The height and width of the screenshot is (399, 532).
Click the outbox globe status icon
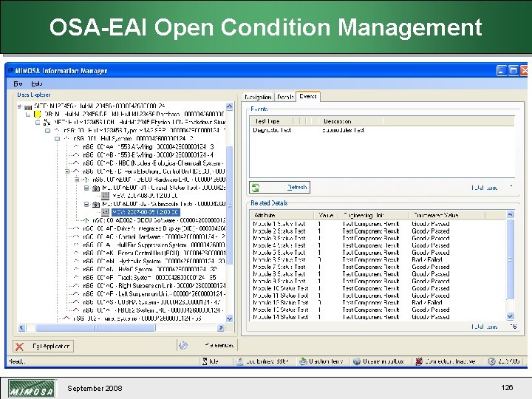click(357, 361)
